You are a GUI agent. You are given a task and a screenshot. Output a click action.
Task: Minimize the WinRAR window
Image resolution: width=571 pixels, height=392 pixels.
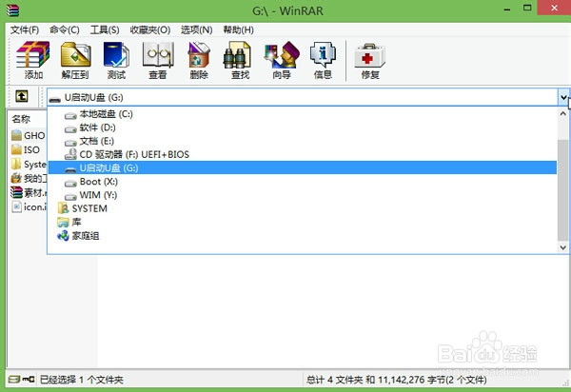click(x=507, y=9)
